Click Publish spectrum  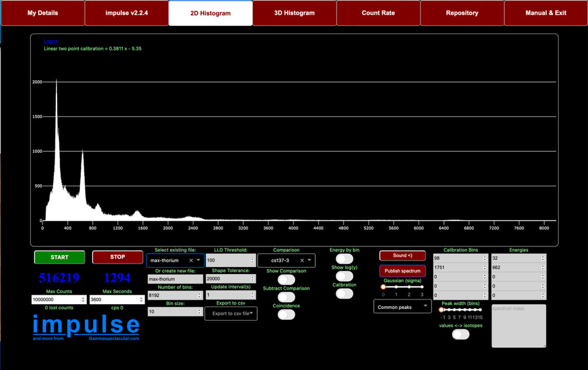point(402,271)
